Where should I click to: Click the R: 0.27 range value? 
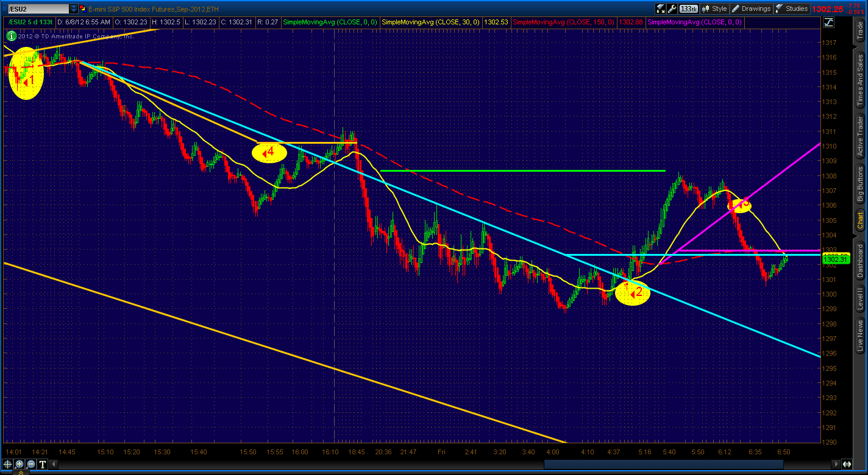268,22
